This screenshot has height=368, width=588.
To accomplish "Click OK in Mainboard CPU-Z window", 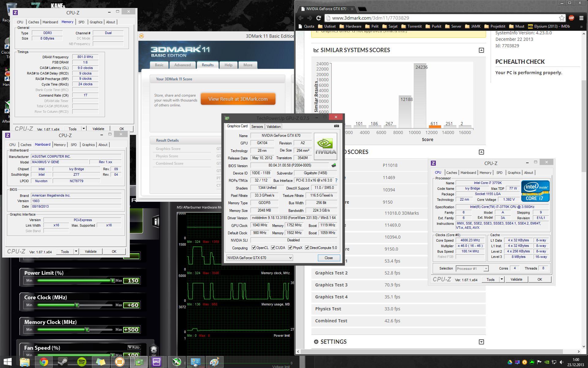I will 114,251.
